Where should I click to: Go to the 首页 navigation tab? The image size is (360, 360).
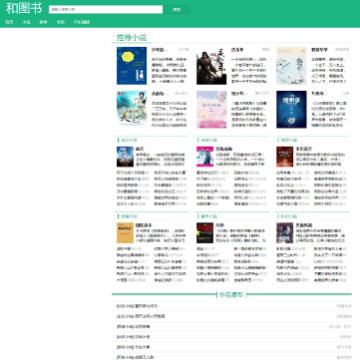9,22
